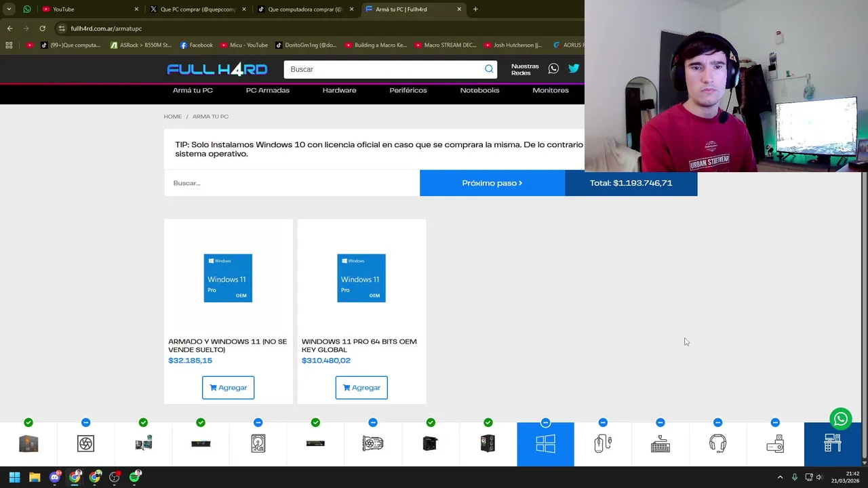The height and width of the screenshot is (488, 868).
Task: Open Spotify from the taskbar
Action: point(135,477)
